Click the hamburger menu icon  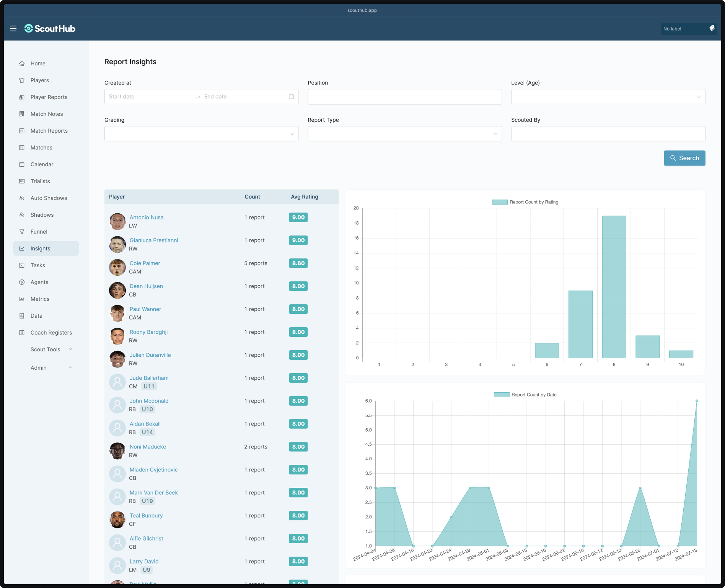tap(13, 29)
